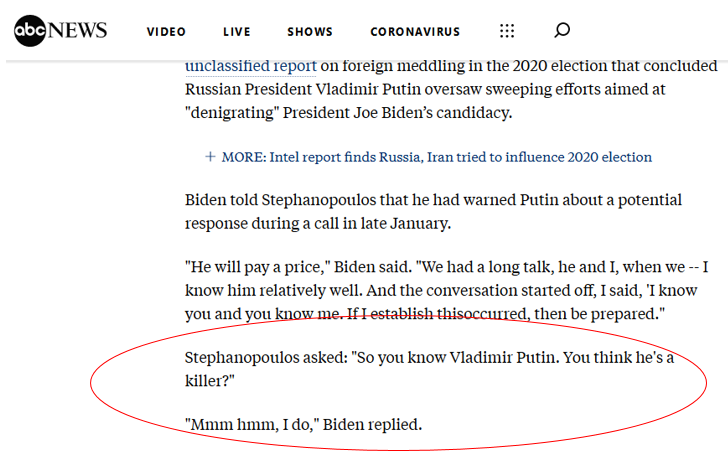The height and width of the screenshot is (465, 728).
Task: Click the word 'MORE:' in related link
Action: point(244,157)
